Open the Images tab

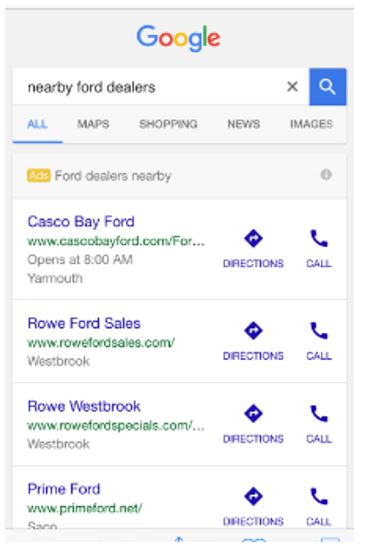coord(312,124)
